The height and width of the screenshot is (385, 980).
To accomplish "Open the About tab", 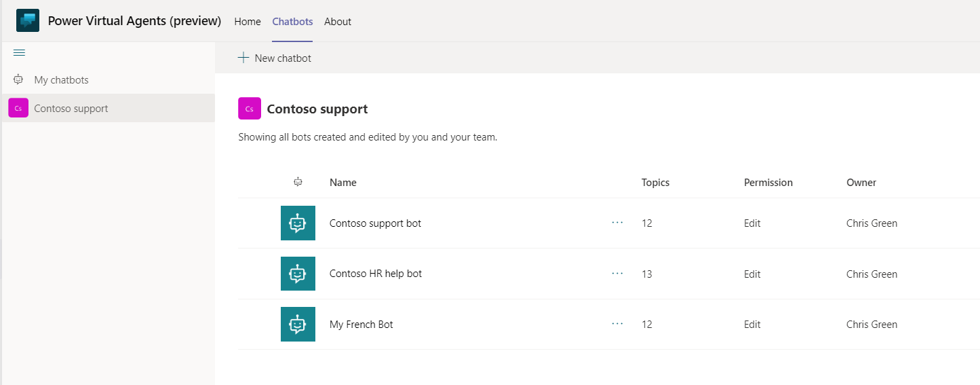I will click(x=338, y=21).
